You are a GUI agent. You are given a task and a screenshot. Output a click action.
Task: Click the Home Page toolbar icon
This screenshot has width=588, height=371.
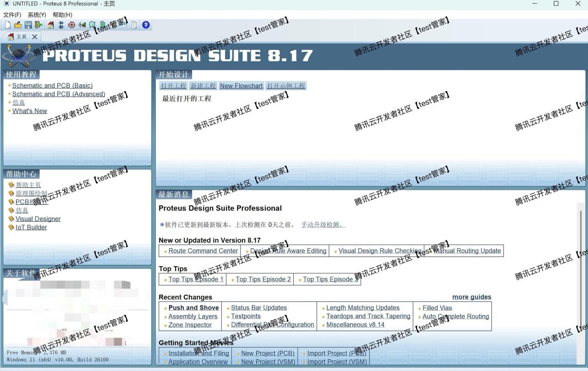tap(50, 25)
